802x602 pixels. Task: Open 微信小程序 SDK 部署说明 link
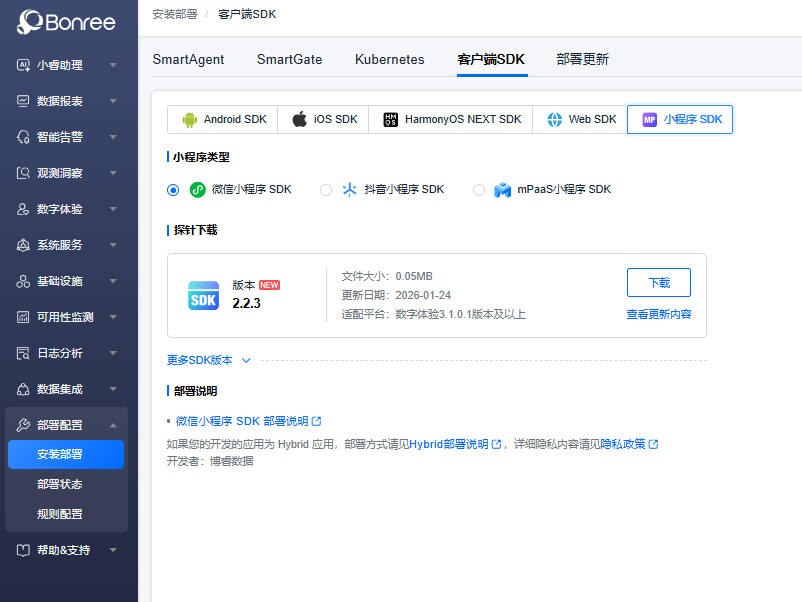242,421
